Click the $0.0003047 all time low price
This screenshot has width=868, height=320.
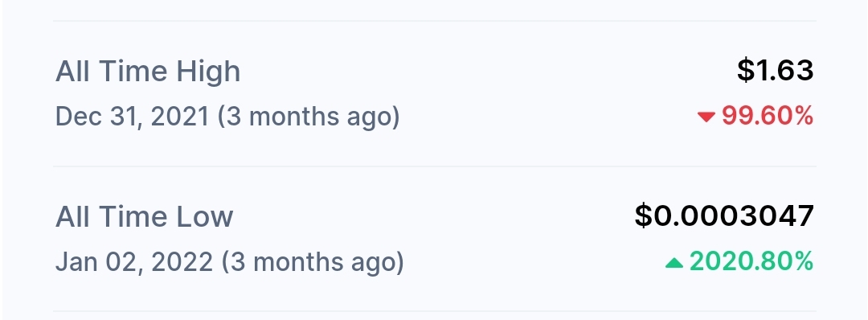point(724,216)
